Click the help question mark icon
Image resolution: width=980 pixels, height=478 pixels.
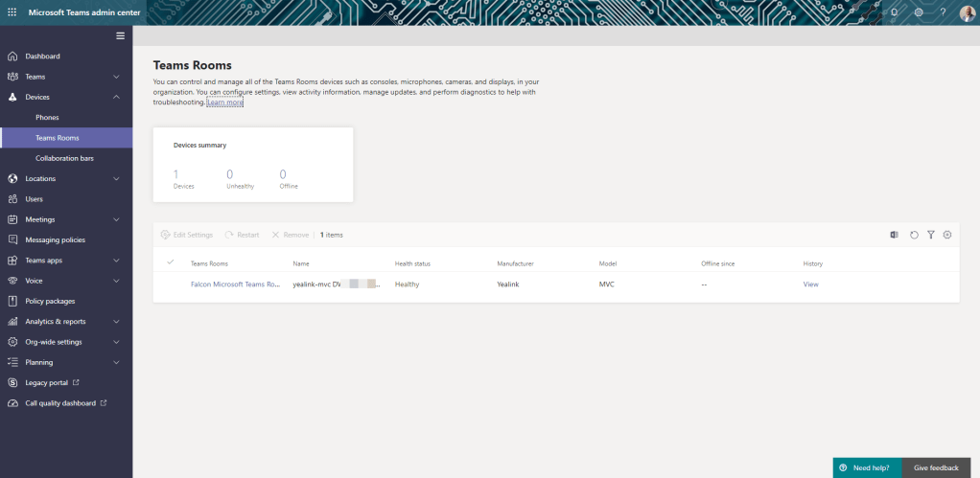click(943, 12)
